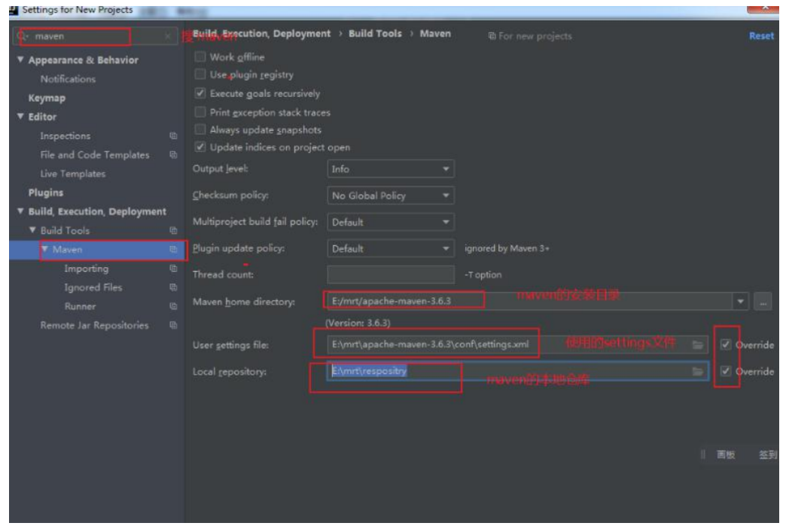
Task: Toggle Override checkbox for User settings file
Action: (x=725, y=345)
